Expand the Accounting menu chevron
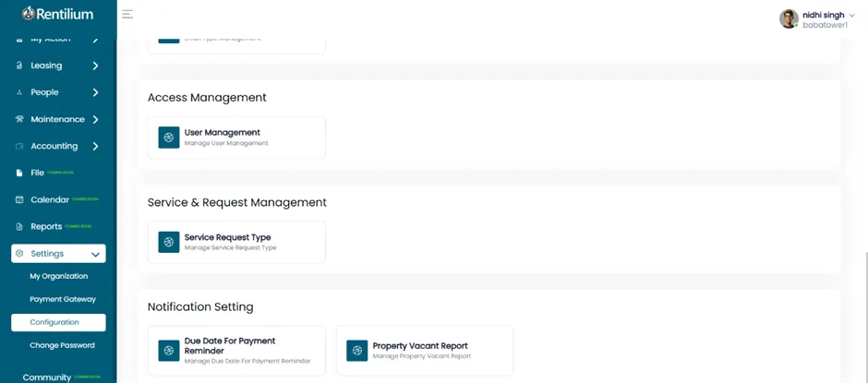 tap(95, 146)
